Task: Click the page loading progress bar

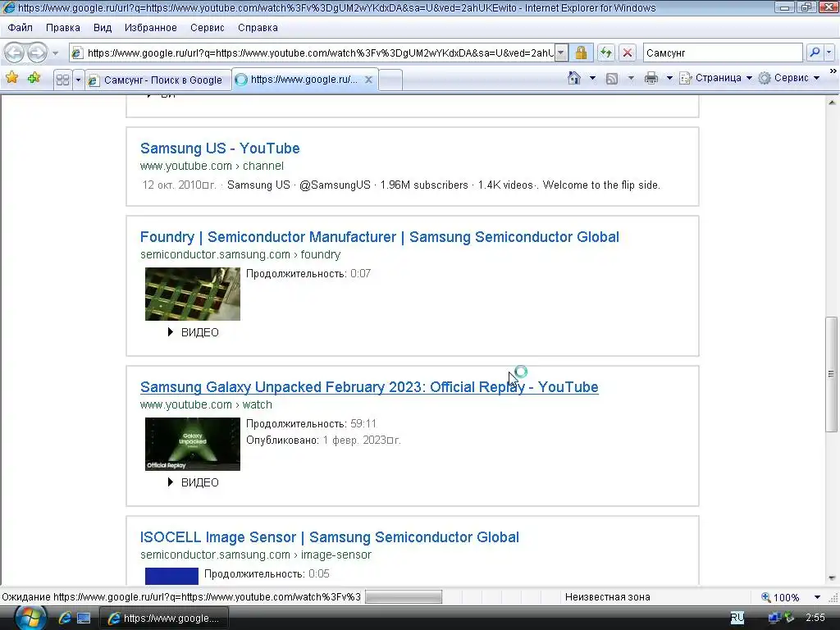Action: click(x=404, y=597)
